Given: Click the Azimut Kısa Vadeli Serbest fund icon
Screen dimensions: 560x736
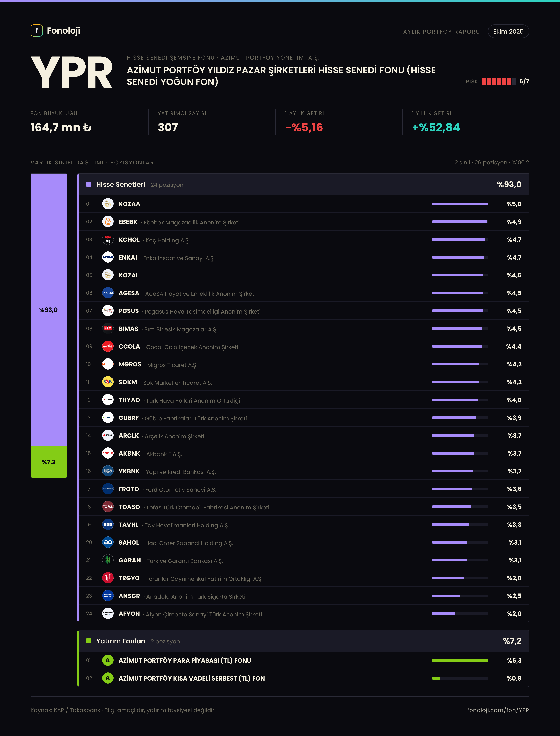Looking at the screenshot, I should pyautogui.click(x=108, y=678).
